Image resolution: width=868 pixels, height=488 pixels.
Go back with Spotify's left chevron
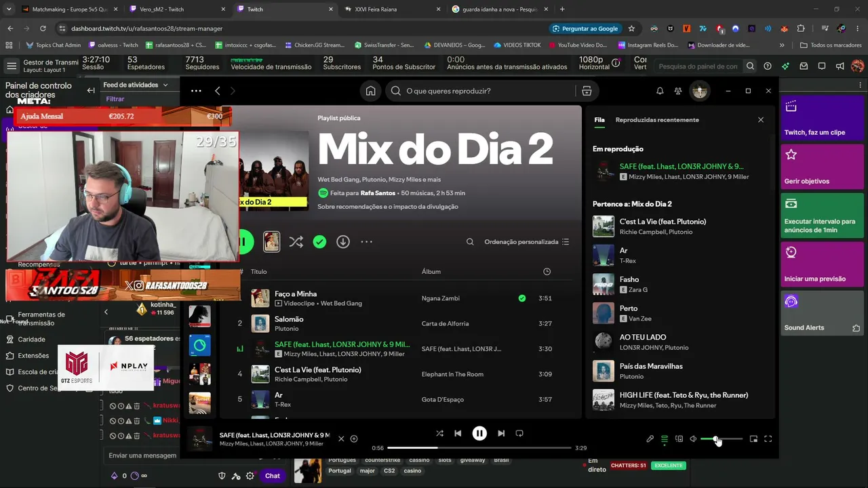pyautogui.click(x=218, y=91)
